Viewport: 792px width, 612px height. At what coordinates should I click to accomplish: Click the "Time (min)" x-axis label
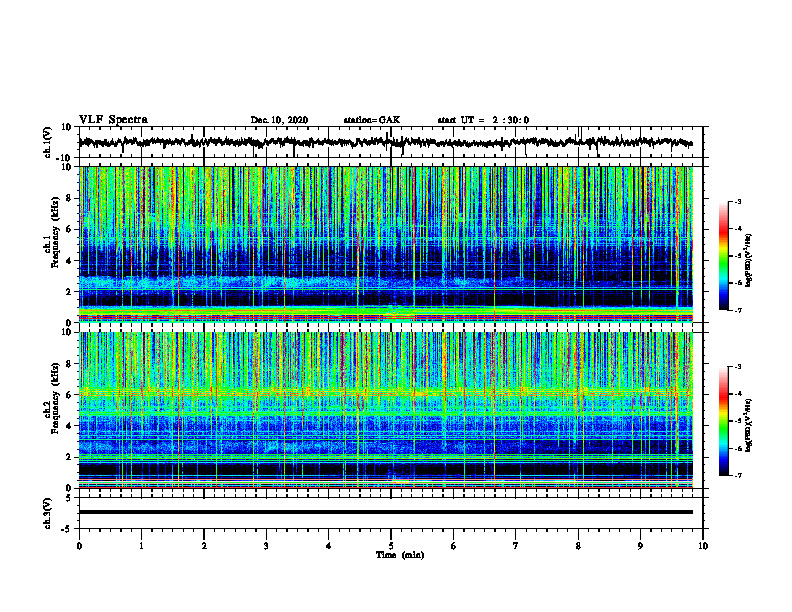(x=400, y=555)
